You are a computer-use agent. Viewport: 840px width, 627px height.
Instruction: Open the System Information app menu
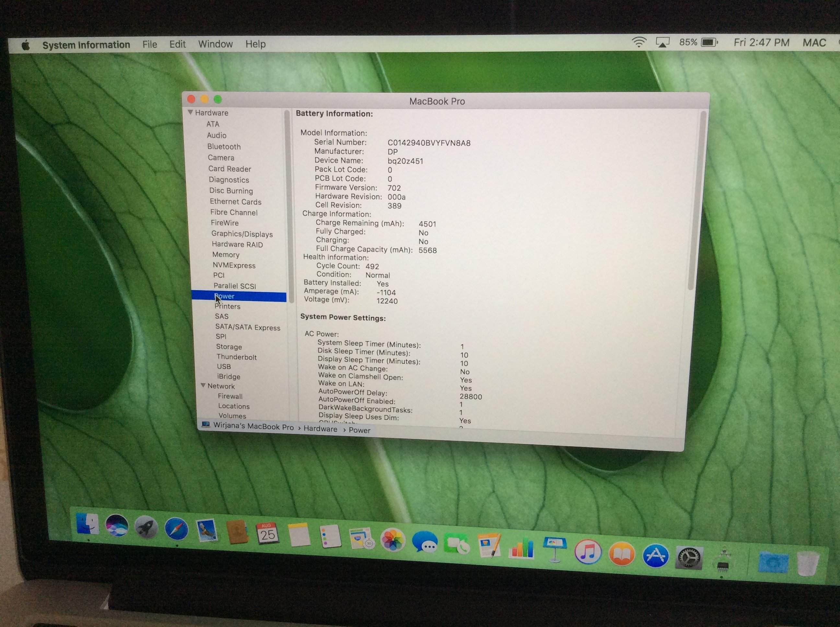(x=86, y=45)
